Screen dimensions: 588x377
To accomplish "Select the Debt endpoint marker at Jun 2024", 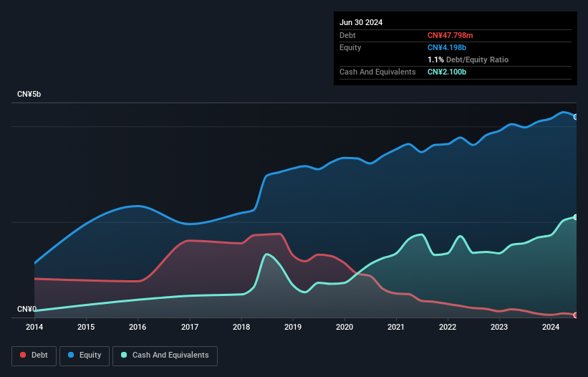I will pyautogui.click(x=576, y=315).
